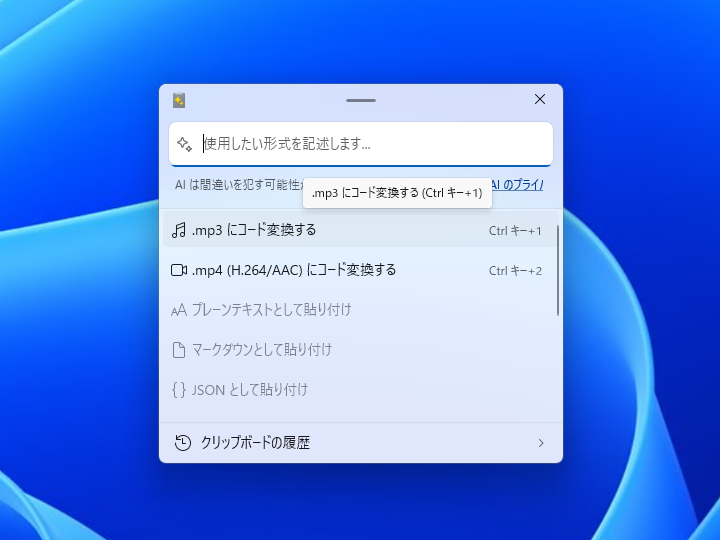Click the paste options list scrollbar
The width and height of the screenshot is (720, 540).
pos(558,270)
